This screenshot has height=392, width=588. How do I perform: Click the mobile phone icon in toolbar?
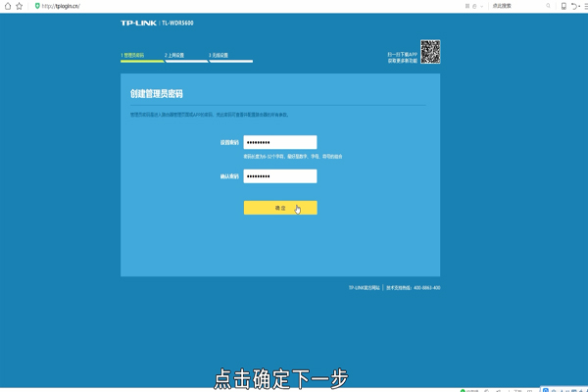[563, 6]
